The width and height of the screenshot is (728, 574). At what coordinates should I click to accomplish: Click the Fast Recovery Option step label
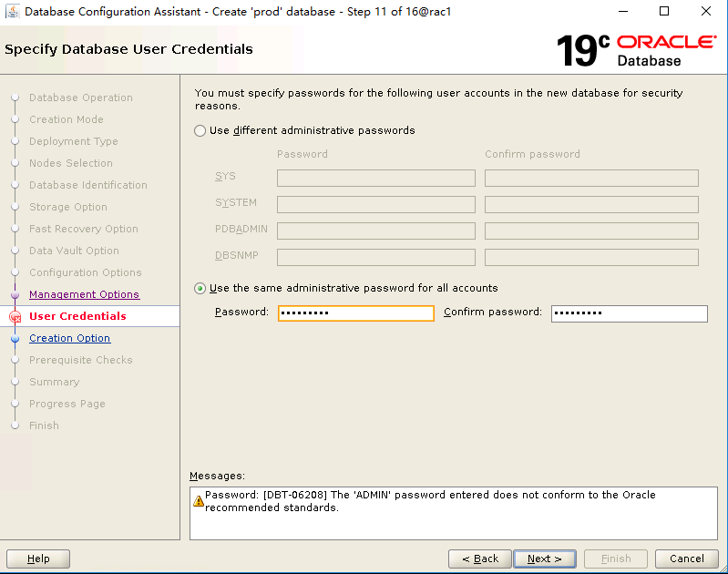coord(84,229)
